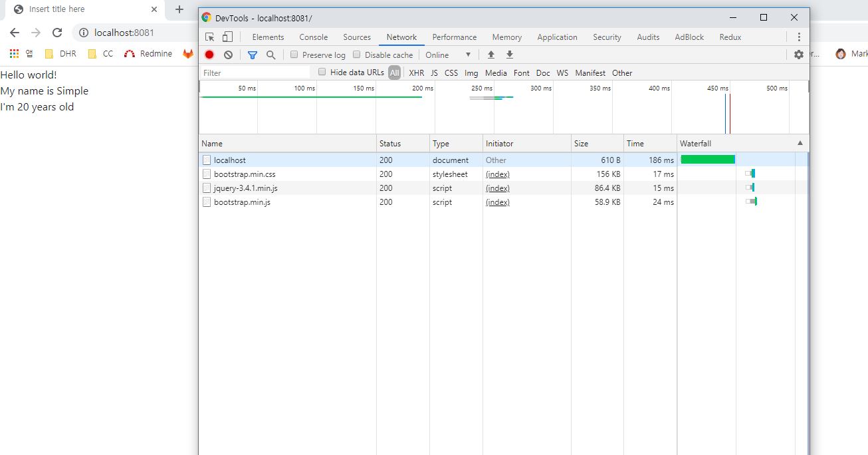View site information icon in address bar

click(x=83, y=33)
